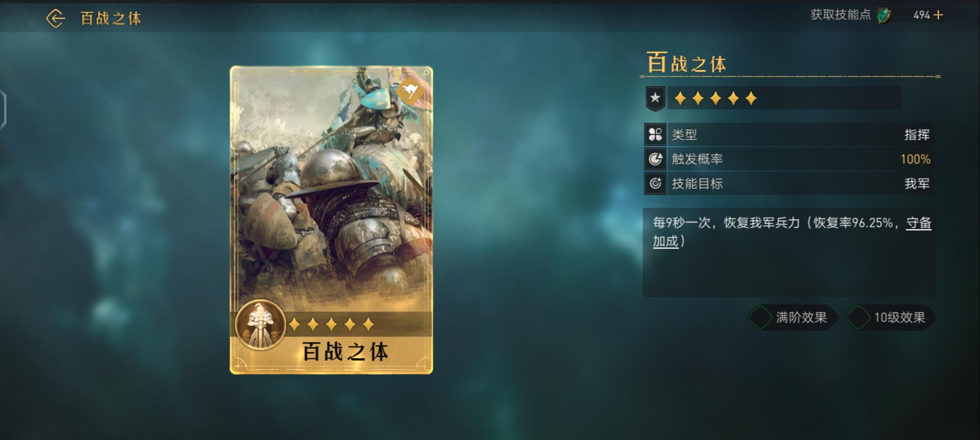The width and height of the screenshot is (980, 440).
Task: Click the knight portrait emblem on card
Action: click(x=260, y=325)
